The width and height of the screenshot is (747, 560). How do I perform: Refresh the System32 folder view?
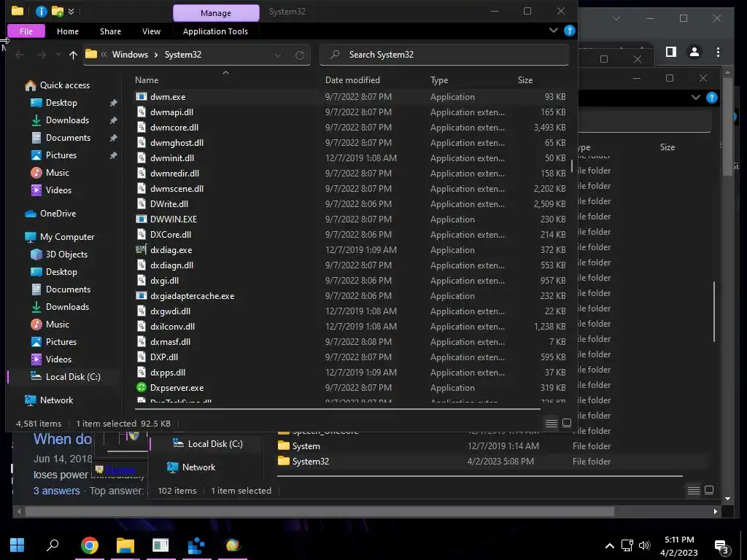[300, 55]
